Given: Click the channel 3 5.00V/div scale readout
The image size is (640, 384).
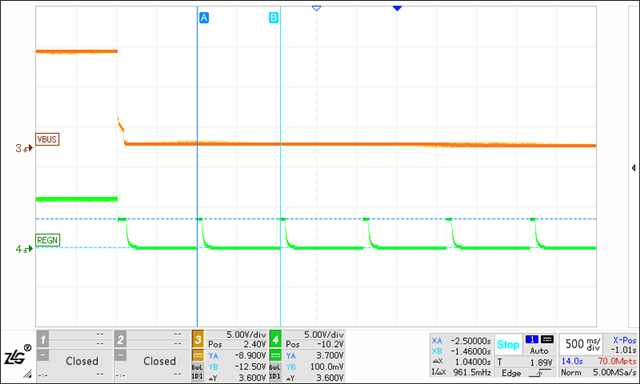Looking at the screenshot, I should click(x=247, y=335).
